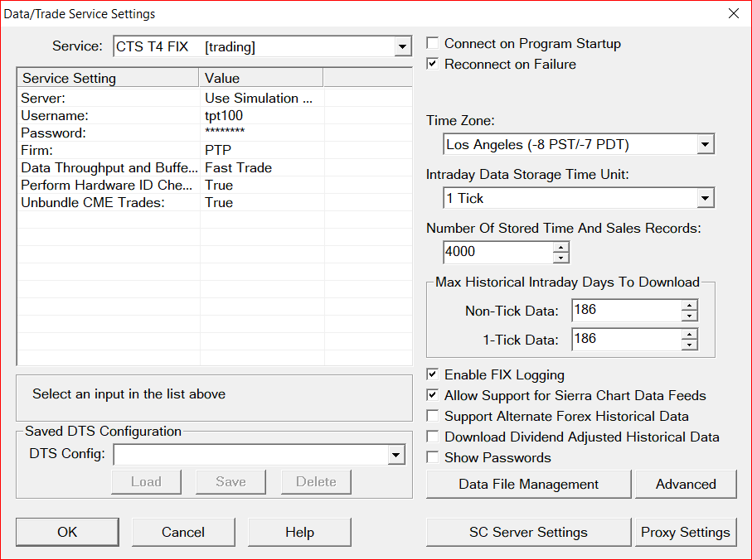The height and width of the screenshot is (560, 752).
Task: Click the PTP firm value
Action: (218, 150)
